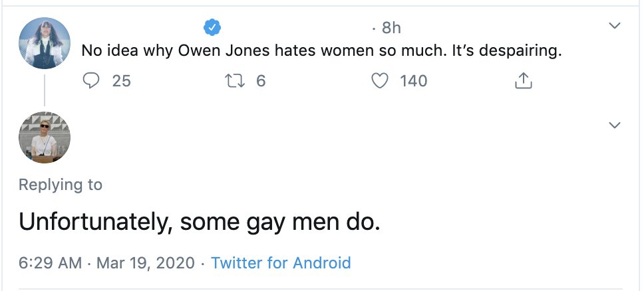Click the "Replying to" label
This screenshot has width=644, height=291.
(61, 185)
